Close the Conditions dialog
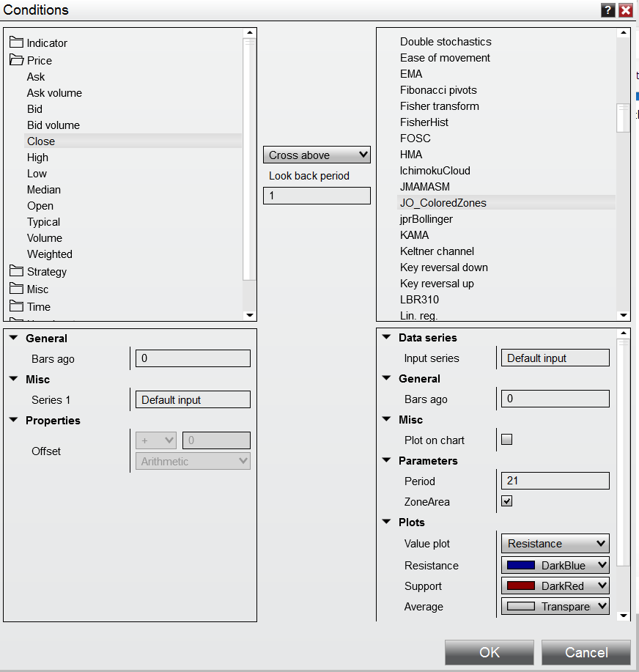Screen dimensions: 639x672 click(626, 10)
